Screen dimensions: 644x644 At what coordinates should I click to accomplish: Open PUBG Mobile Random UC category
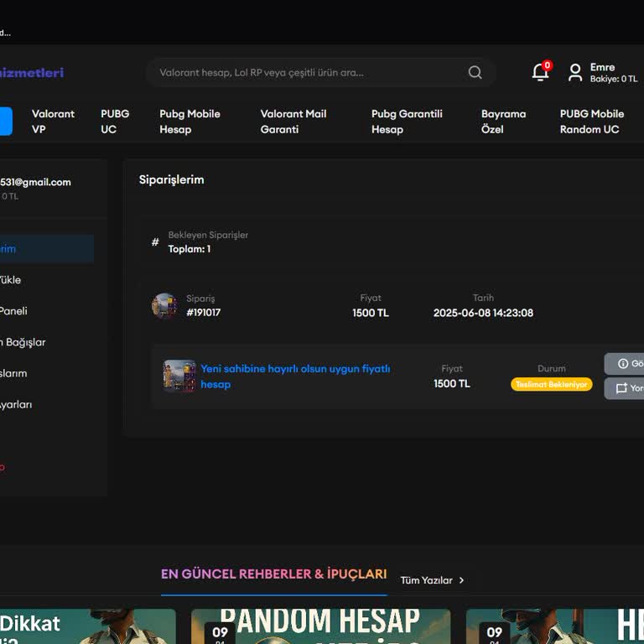(592, 122)
